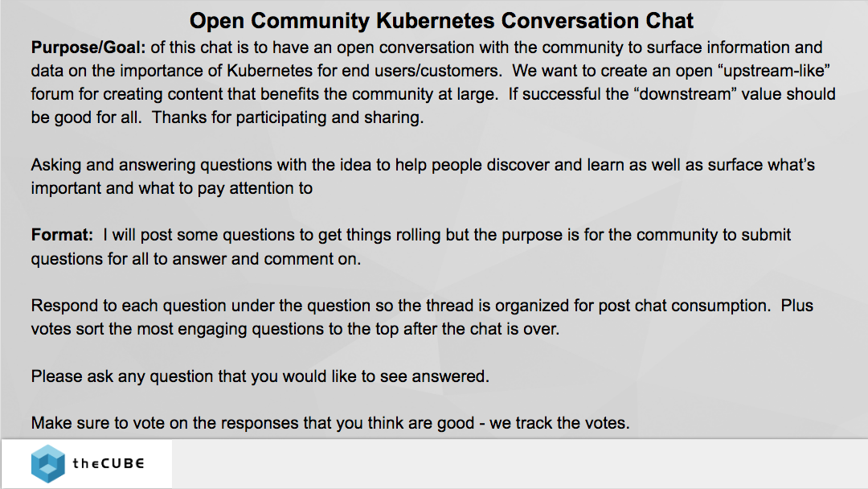Click the line starting 'Make sure to vote'
The width and height of the screenshot is (868, 489).
(330, 423)
